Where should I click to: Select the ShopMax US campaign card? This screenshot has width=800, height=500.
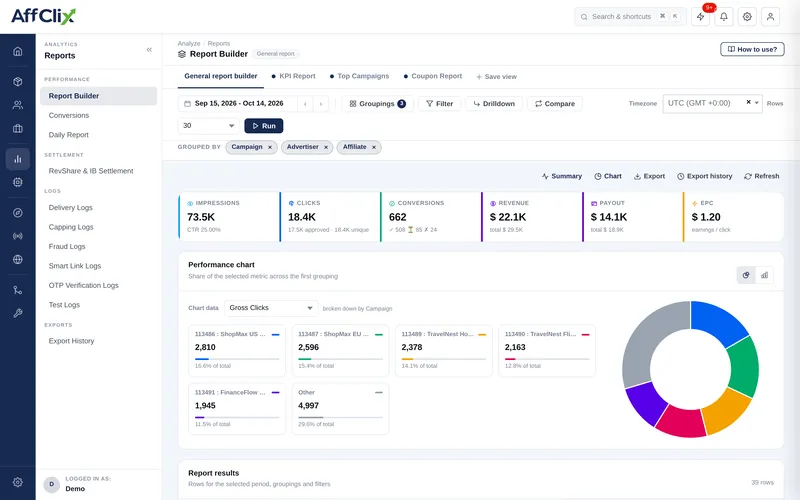click(237, 351)
